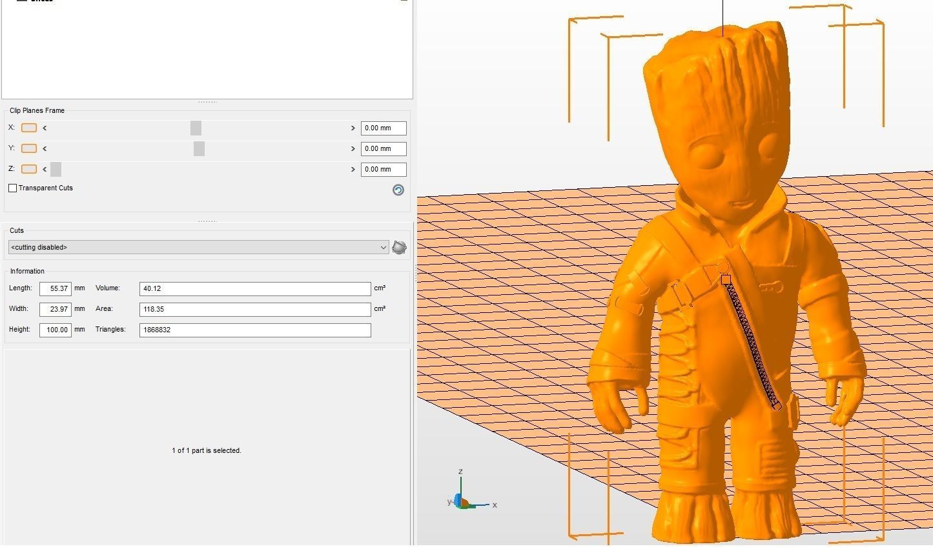The width and height of the screenshot is (933, 560).
Task: Click the X clip plane slider handle
Action: coord(196,128)
